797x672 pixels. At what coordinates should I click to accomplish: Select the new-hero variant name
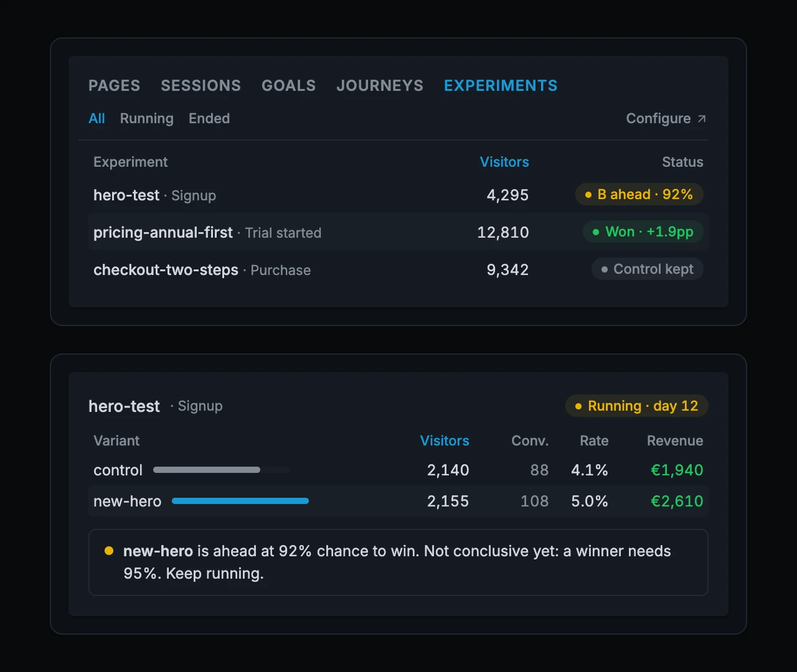click(127, 501)
